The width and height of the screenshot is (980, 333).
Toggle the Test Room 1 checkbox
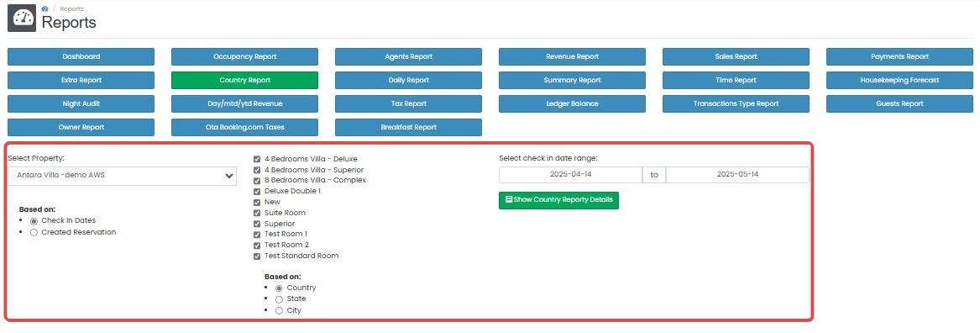(257, 234)
